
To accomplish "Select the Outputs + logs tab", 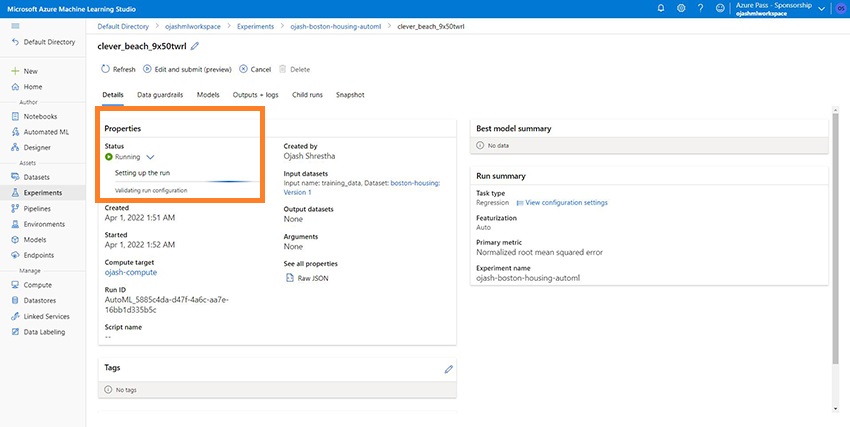I will click(256, 95).
